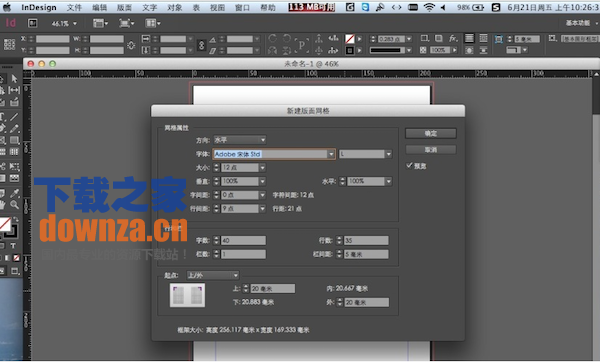Click the 确定 OK button
Viewport: 600px width, 362px height.
[431, 133]
